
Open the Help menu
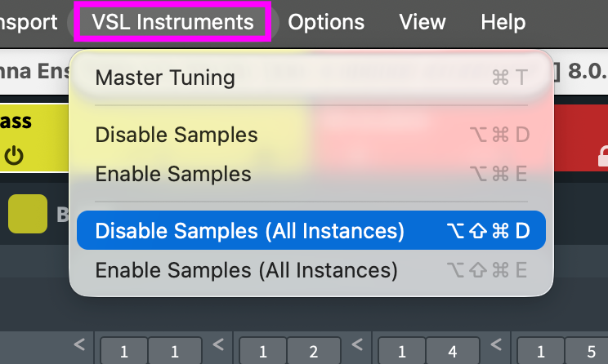tap(503, 22)
